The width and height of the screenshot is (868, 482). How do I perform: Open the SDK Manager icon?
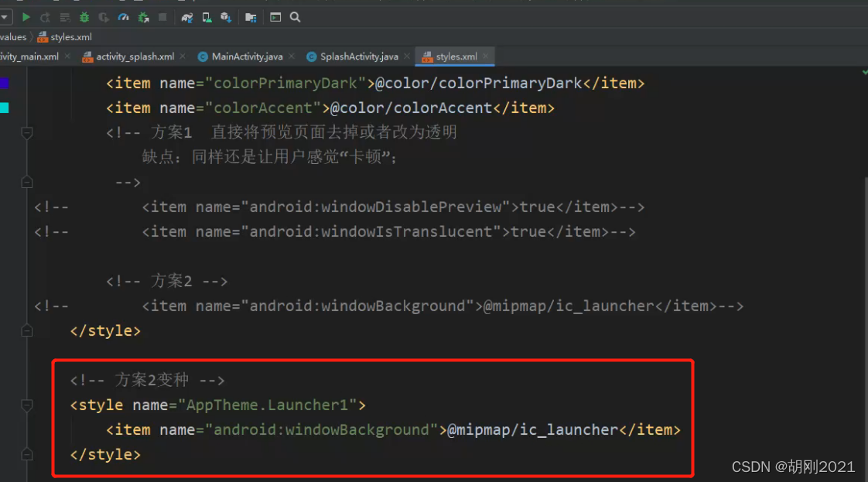coord(226,17)
